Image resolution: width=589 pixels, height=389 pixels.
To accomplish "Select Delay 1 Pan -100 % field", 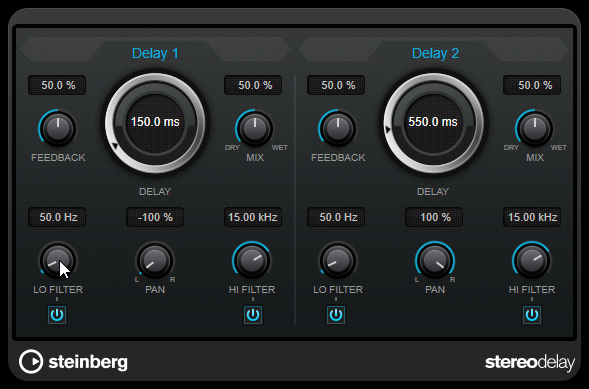I will [x=155, y=217].
